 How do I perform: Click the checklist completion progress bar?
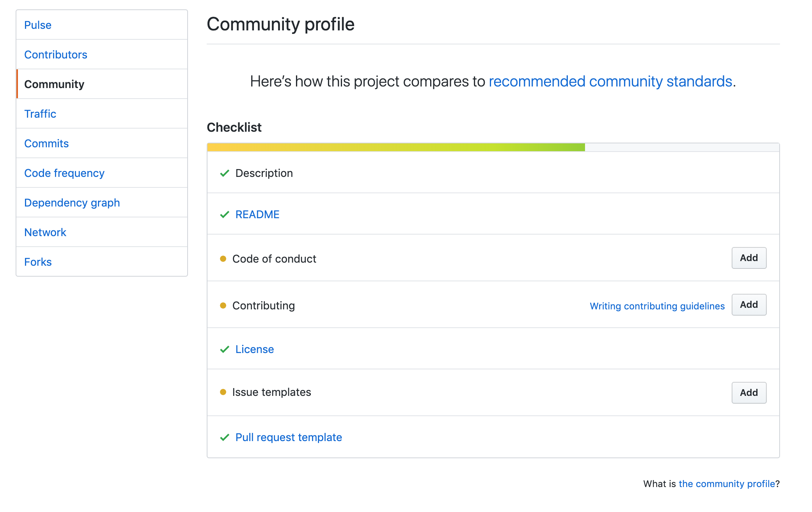point(395,147)
